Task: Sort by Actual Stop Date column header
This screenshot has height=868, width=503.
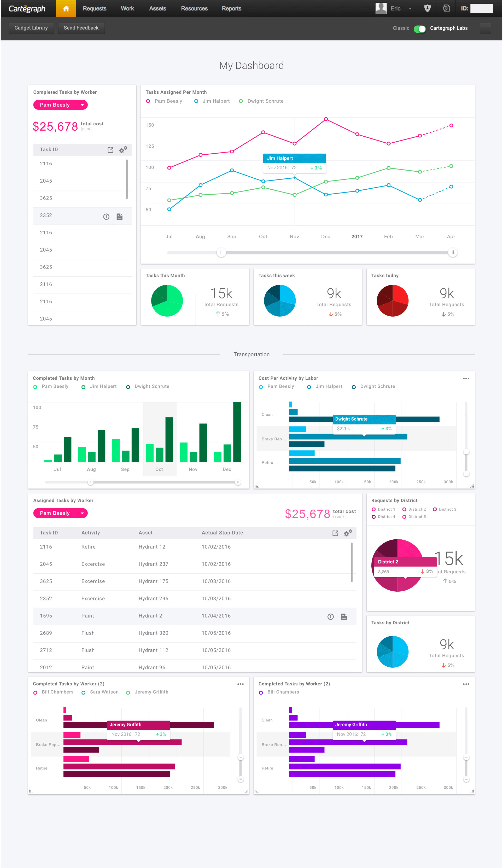Action: 222,533
